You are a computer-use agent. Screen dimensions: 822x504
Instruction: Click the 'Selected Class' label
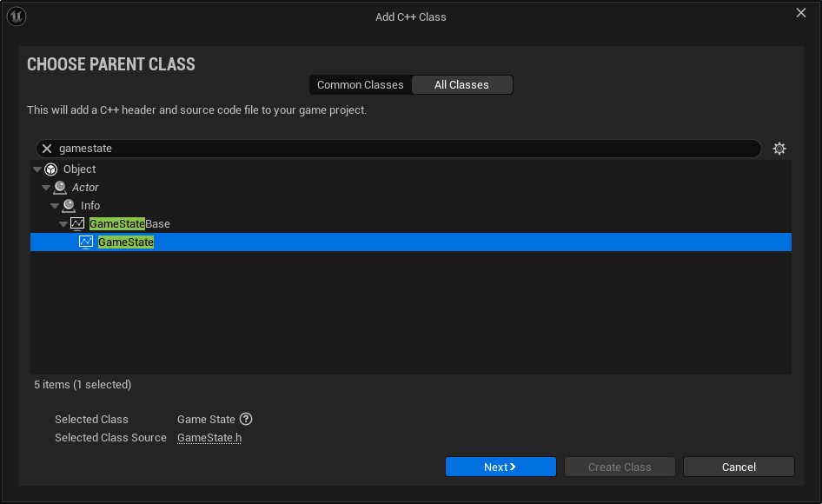pos(92,419)
